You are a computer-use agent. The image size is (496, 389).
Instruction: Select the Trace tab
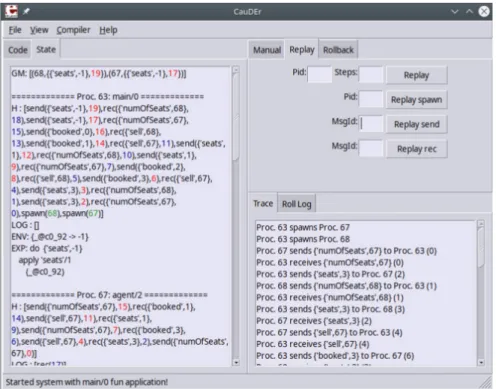(263, 203)
